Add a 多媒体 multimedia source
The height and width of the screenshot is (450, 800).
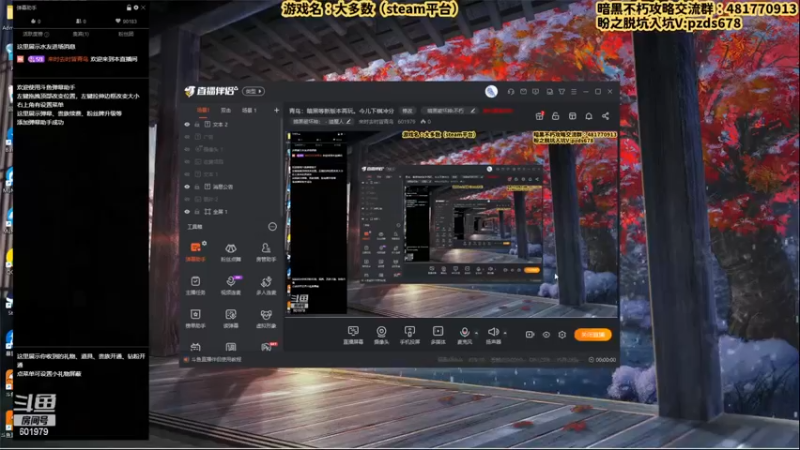[438, 335]
